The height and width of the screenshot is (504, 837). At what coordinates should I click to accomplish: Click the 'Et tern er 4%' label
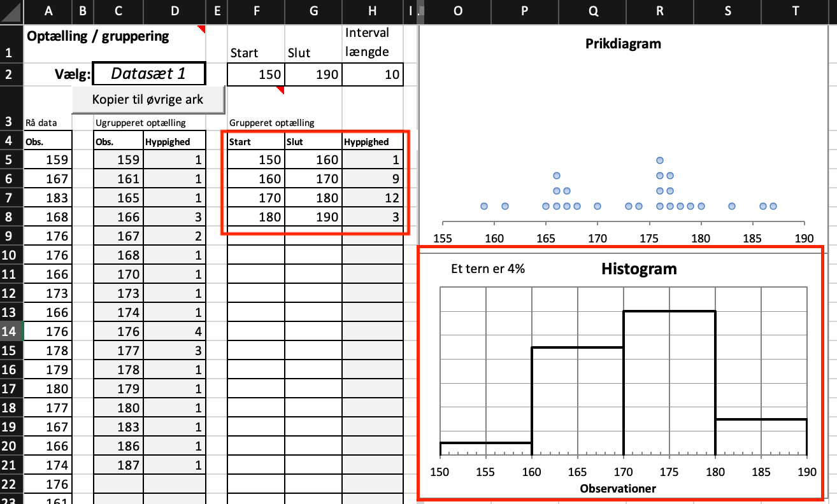tap(488, 269)
